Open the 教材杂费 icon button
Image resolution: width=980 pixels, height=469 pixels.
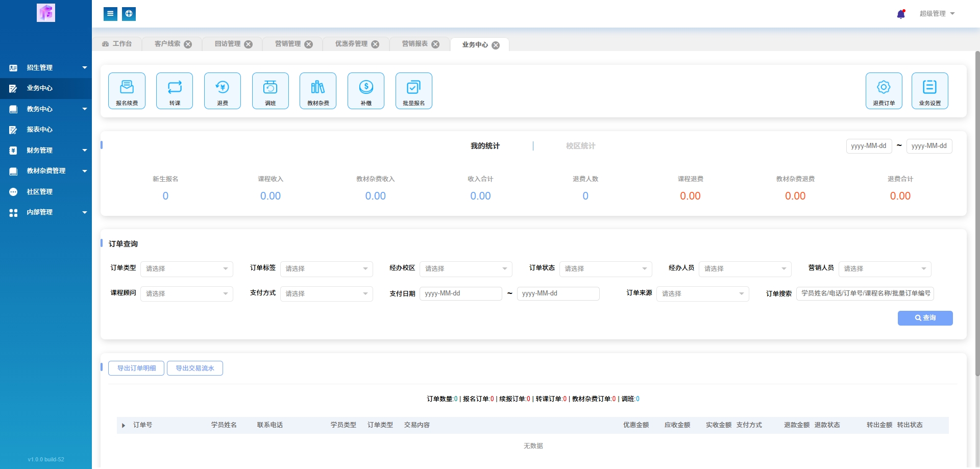click(318, 91)
